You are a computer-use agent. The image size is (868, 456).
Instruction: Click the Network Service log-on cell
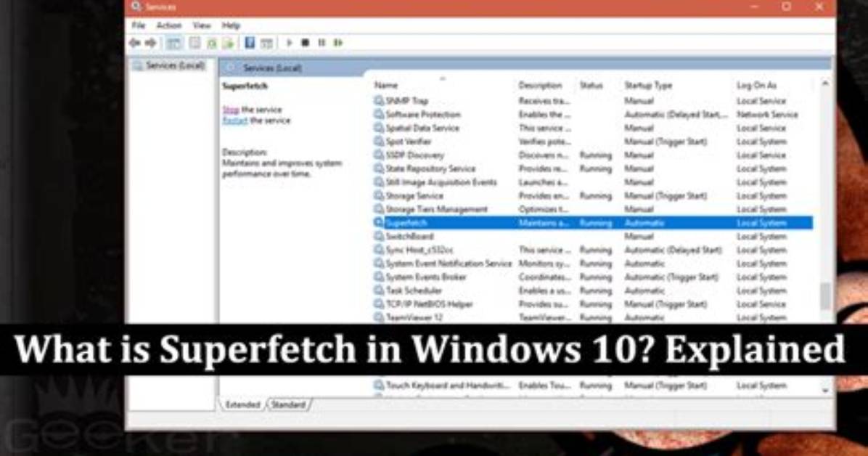point(767,114)
